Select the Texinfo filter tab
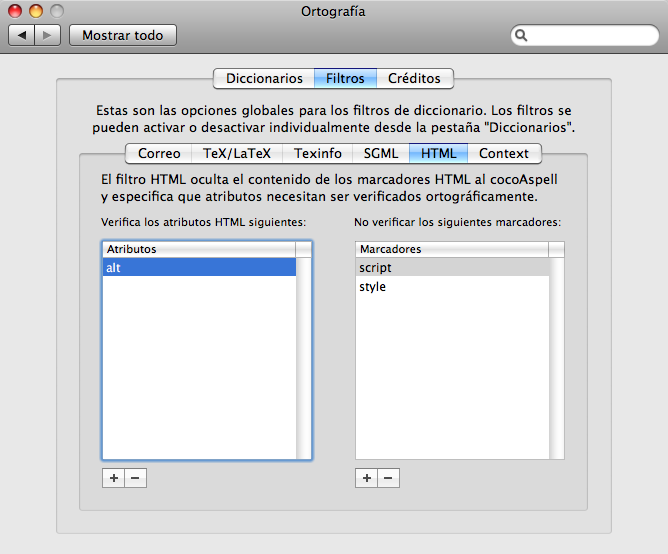This screenshot has height=554, width=668. (318, 153)
